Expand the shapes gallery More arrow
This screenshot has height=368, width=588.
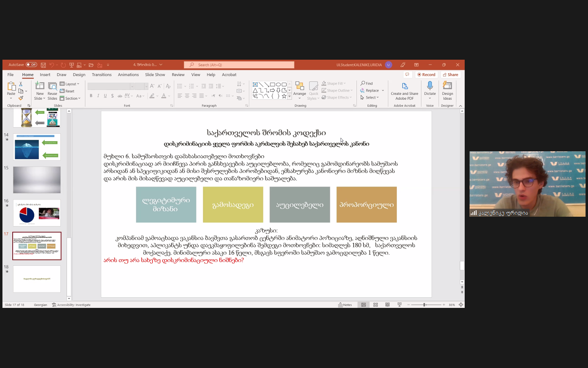point(290,96)
